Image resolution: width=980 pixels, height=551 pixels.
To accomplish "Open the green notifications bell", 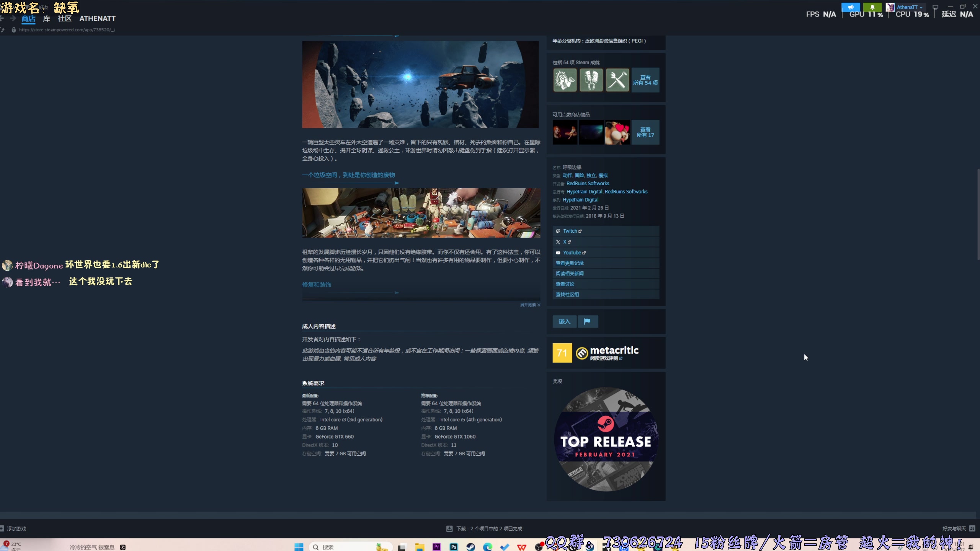I will [x=872, y=7].
